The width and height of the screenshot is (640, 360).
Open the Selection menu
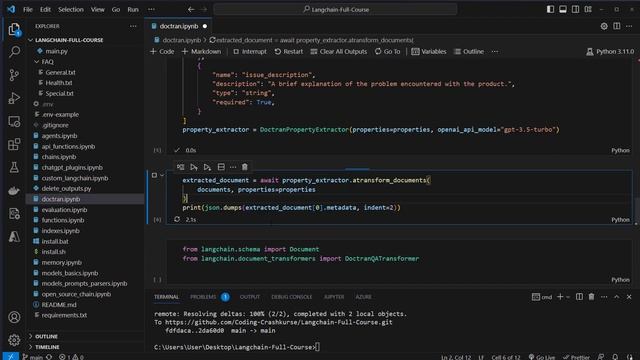point(71,9)
